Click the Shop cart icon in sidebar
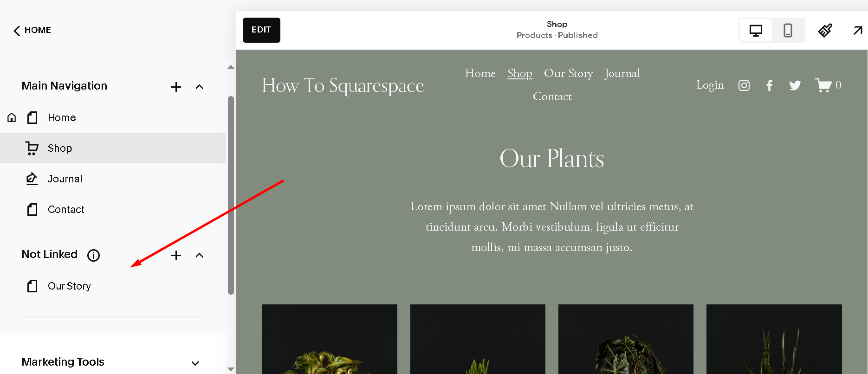 [32, 148]
